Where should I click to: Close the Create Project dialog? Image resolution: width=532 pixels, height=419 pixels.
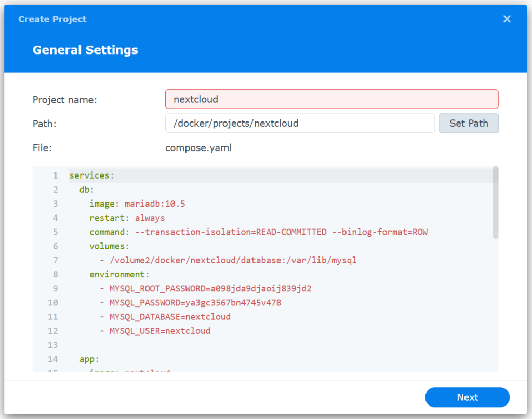(x=507, y=19)
